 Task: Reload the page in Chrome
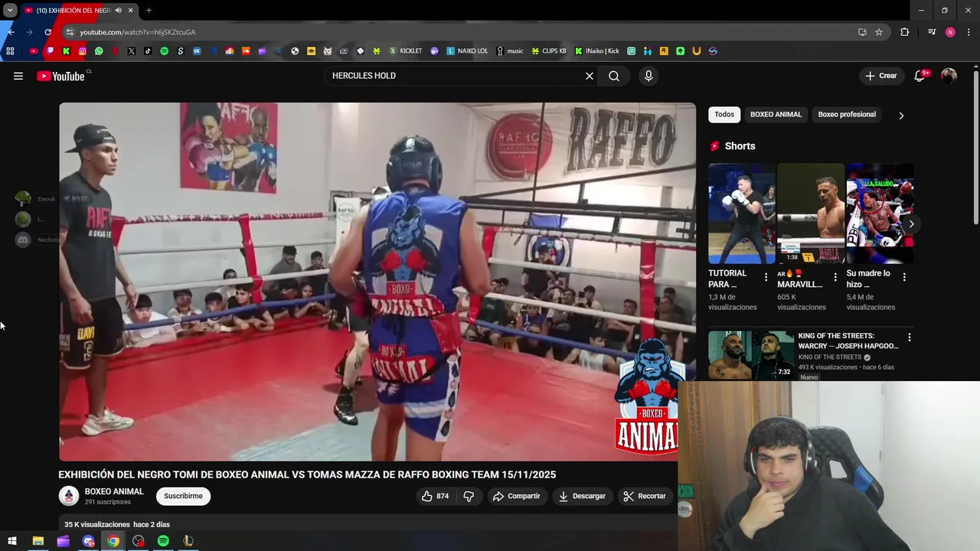click(x=47, y=32)
